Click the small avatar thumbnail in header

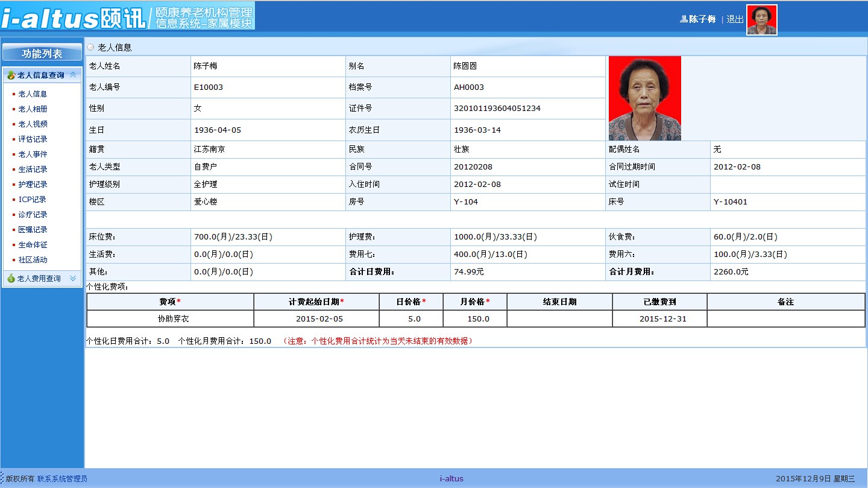tap(761, 20)
